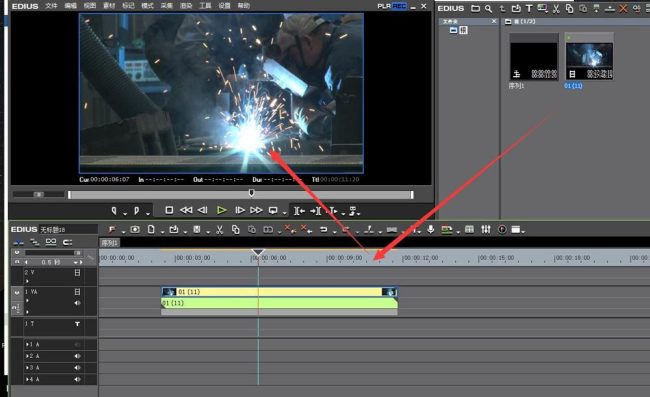Click the Voice over microphone icon
Image resolution: width=650 pixels, height=397 pixels.
point(431,229)
